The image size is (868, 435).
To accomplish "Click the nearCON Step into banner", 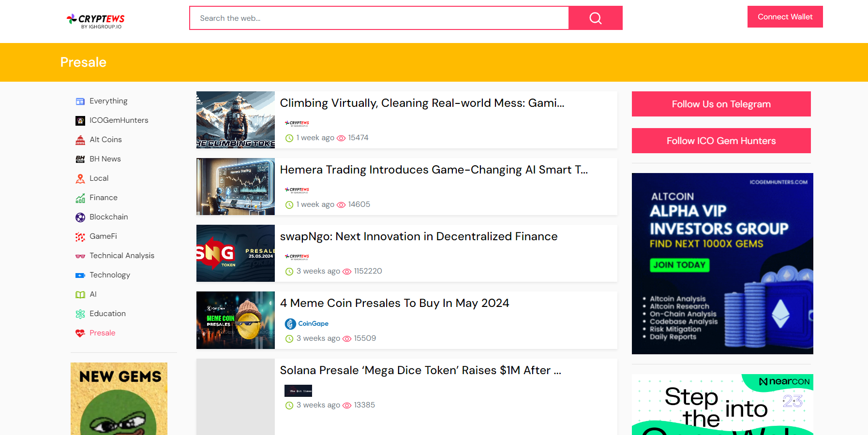I will (x=722, y=405).
